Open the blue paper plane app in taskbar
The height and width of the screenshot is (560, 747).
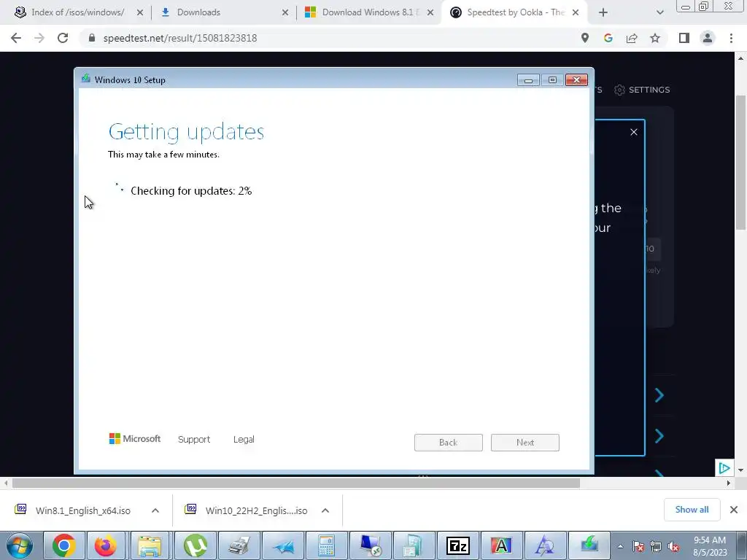[282, 545]
